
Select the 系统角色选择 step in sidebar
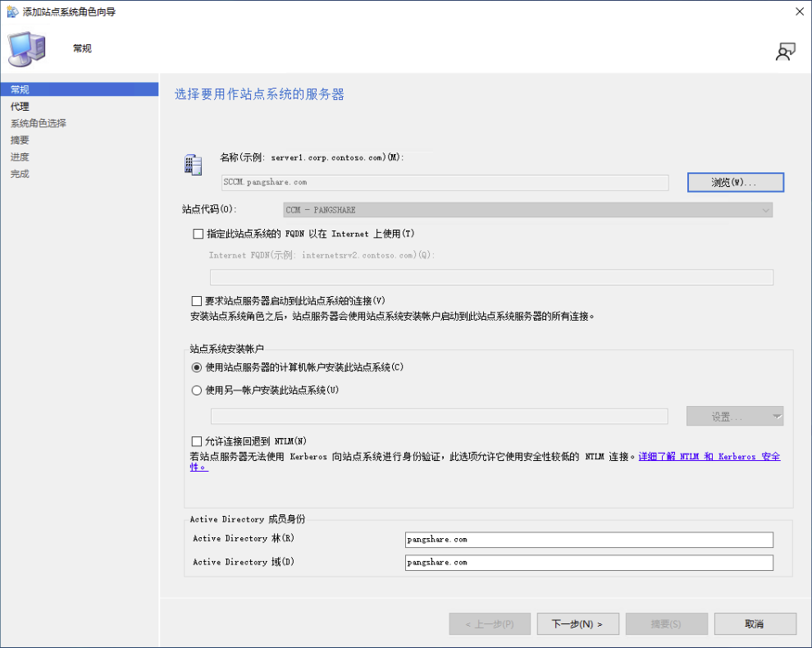click(39, 123)
